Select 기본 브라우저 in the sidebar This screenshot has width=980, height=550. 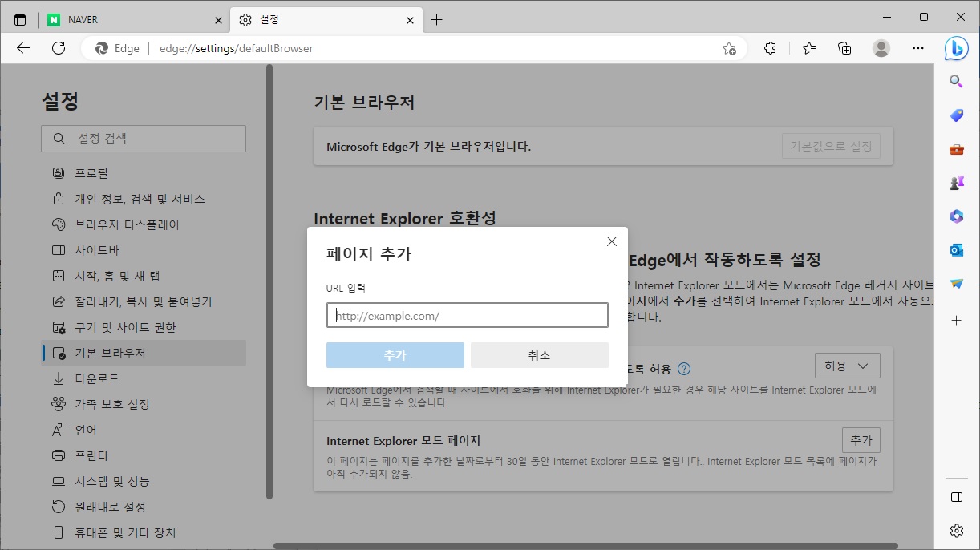coord(144,353)
